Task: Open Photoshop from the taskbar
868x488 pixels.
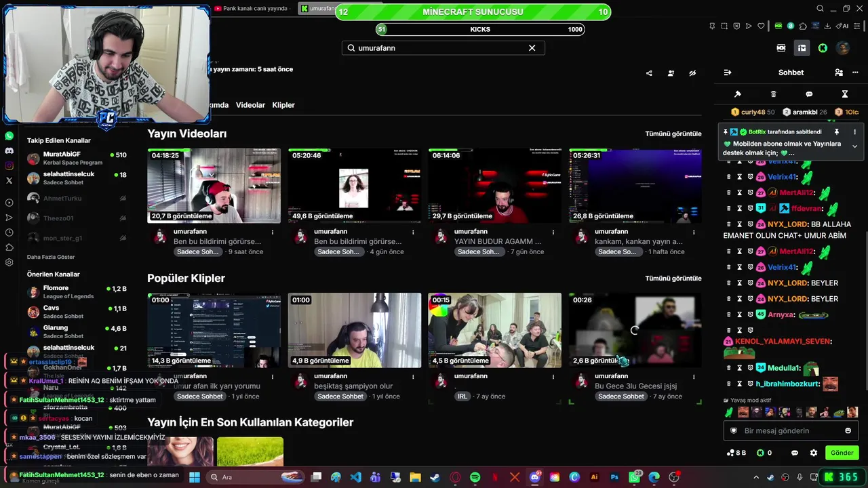Action: [x=614, y=477]
